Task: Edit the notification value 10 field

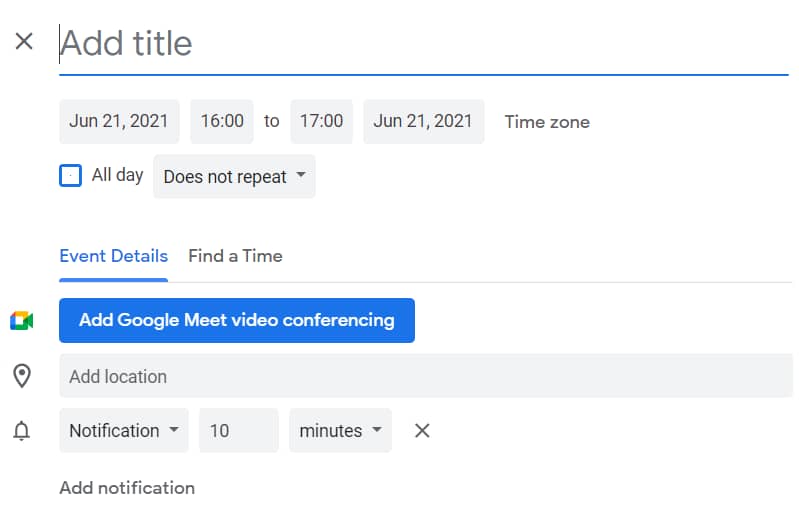Action: (x=238, y=431)
